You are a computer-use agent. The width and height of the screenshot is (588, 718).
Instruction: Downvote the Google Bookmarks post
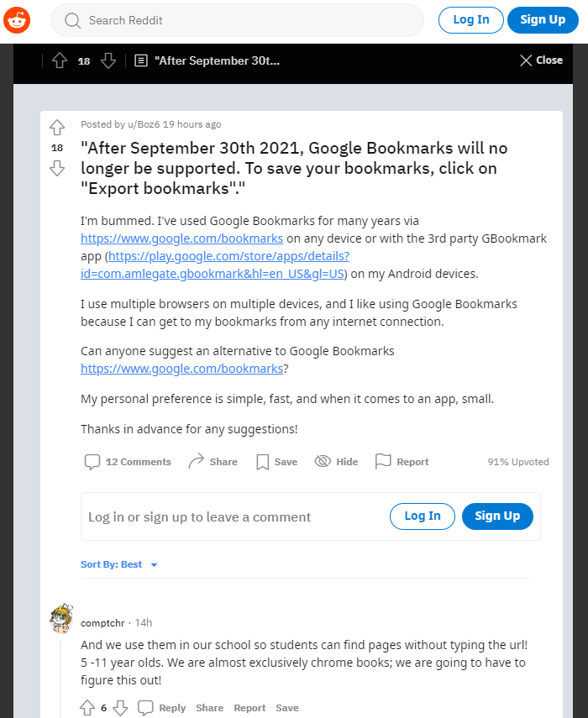(57, 168)
